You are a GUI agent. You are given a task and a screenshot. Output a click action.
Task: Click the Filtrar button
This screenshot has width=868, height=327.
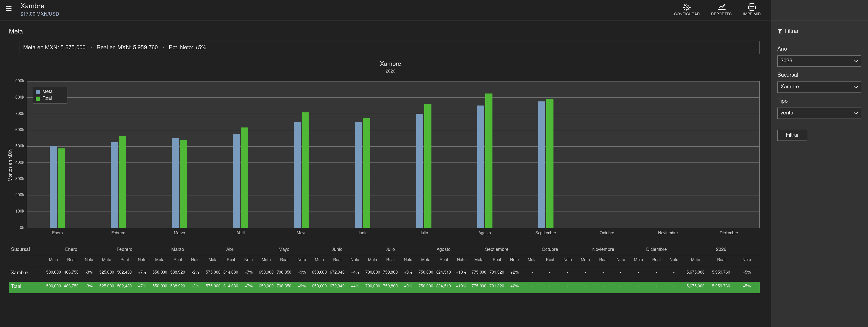(792, 135)
